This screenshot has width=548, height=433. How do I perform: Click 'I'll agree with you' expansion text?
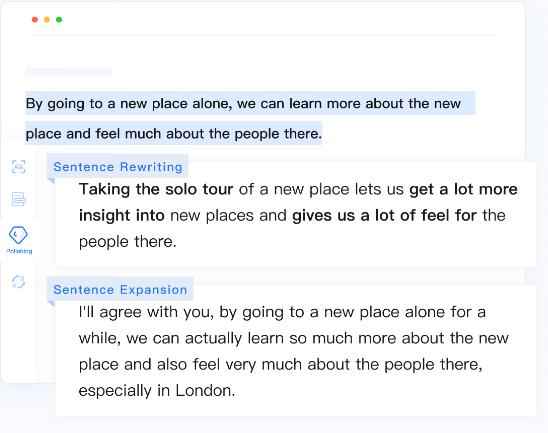pos(146,312)
